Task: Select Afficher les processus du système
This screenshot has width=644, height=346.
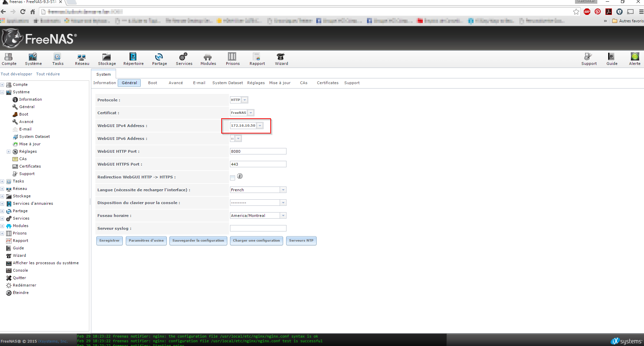Action: (46, 263)
